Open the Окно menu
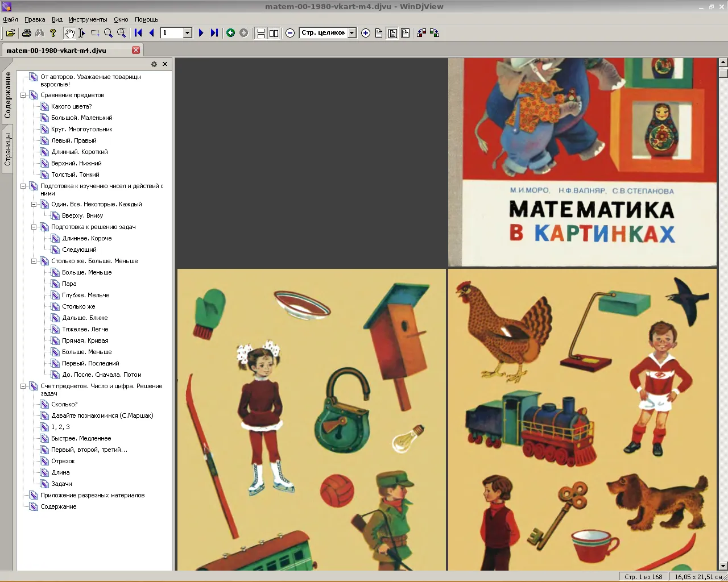728x582 pixels. coord(121,19)
